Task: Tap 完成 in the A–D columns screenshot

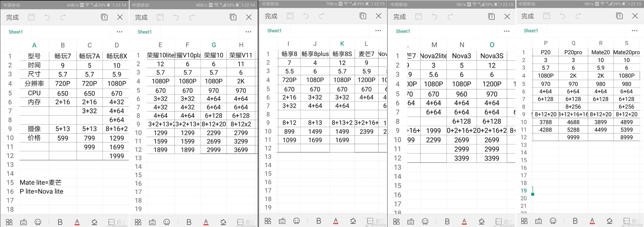Action: pos(13,17)
